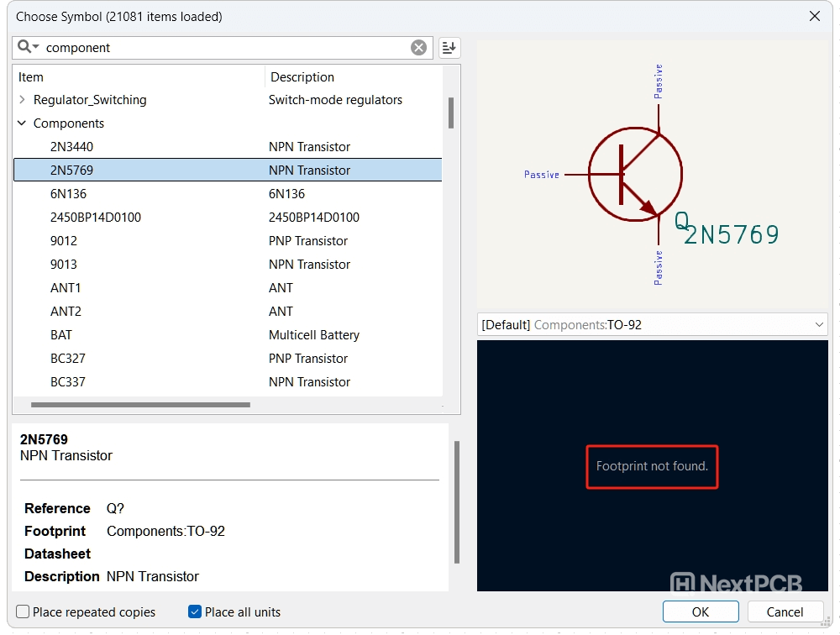Expand the Regulator_Switching library
This screenshot has height=635, width=840.
22,100
